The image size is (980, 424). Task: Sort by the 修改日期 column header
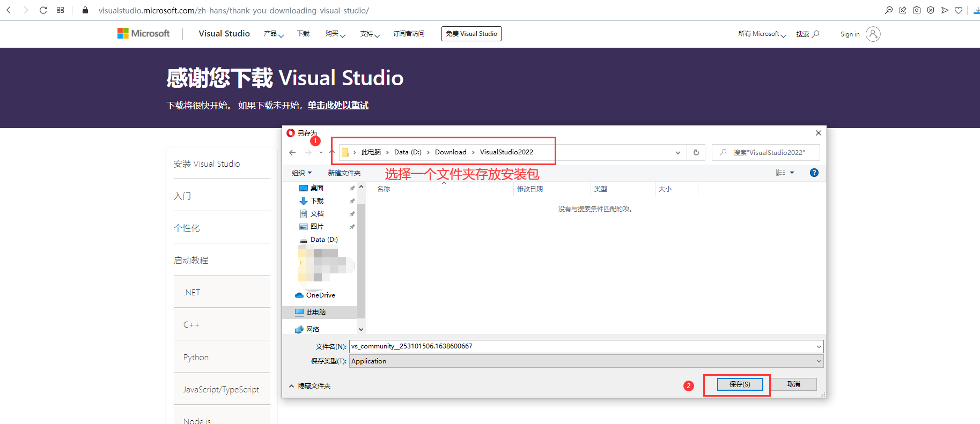tap(530, 189)
